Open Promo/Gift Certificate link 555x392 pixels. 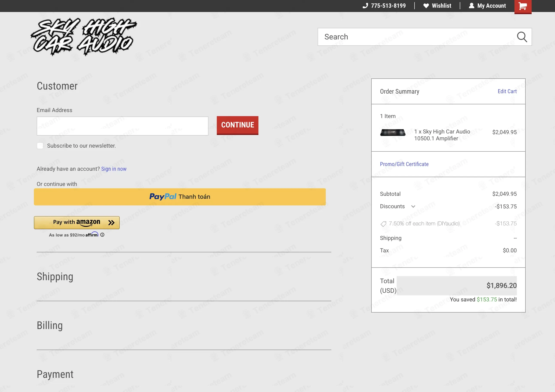[x=404, y=164]
